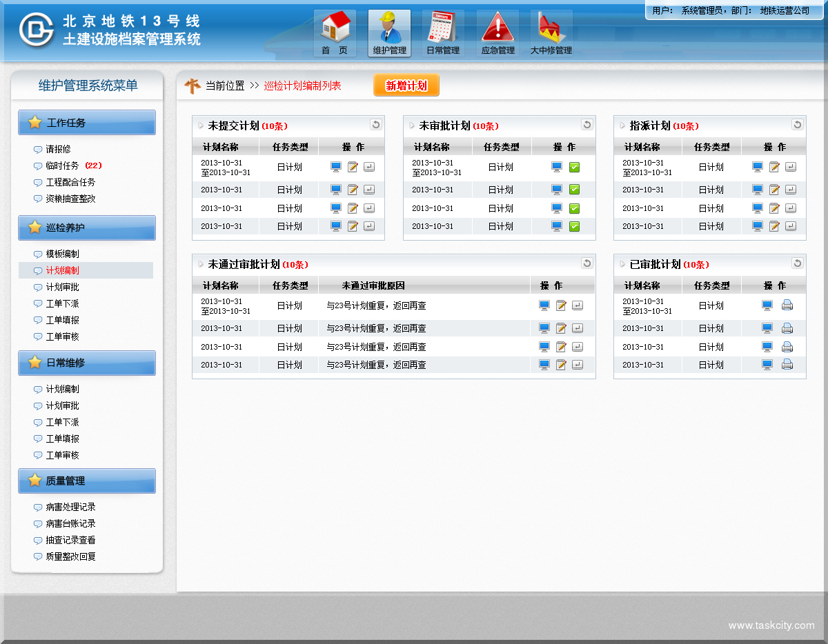Open the 首页 home icon in top navigation

point(335,33)
